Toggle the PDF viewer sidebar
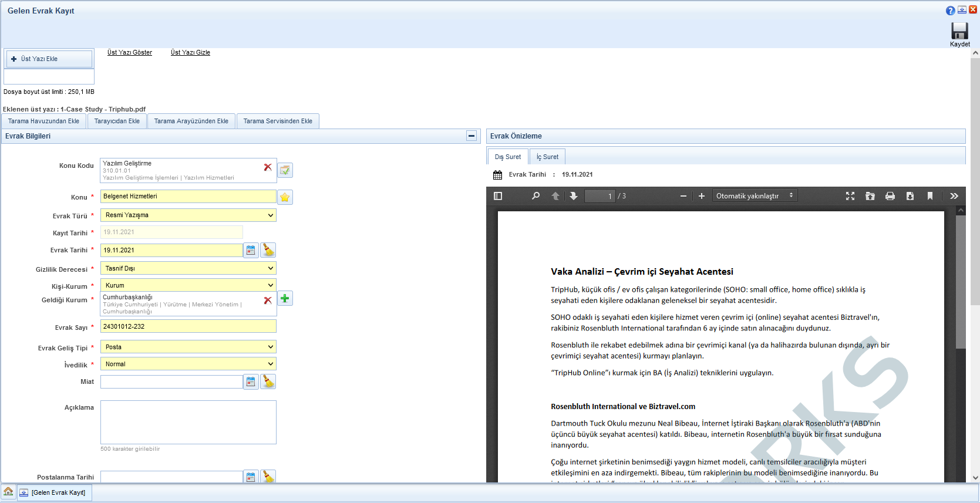Screen dimensions: 980x503 point(498,196)
